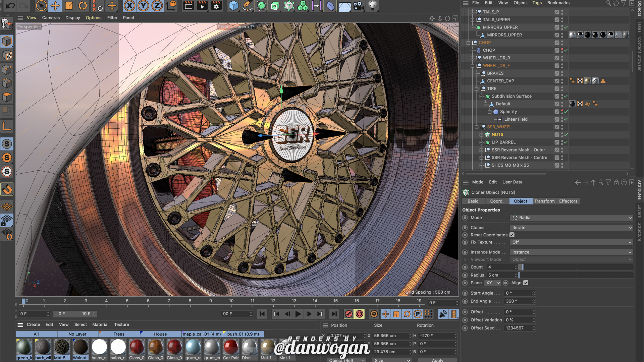Select the Scale tool
The image size is (644, 362).
pyautogui.click(x=69, y=6)
